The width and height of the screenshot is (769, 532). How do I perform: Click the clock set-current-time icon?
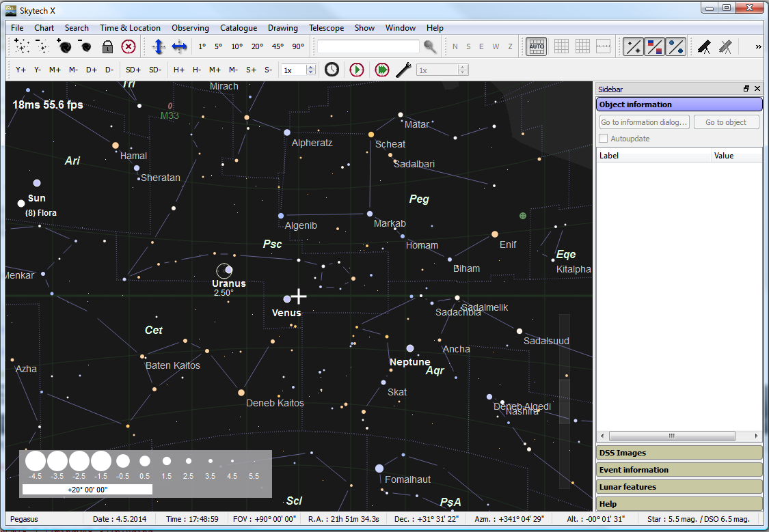click(x=332, y=70)
